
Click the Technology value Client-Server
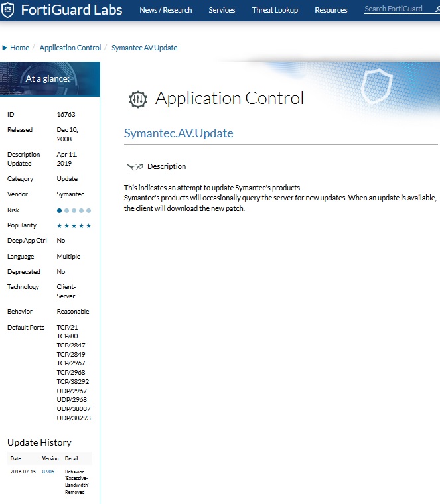(x=66, y=292)
